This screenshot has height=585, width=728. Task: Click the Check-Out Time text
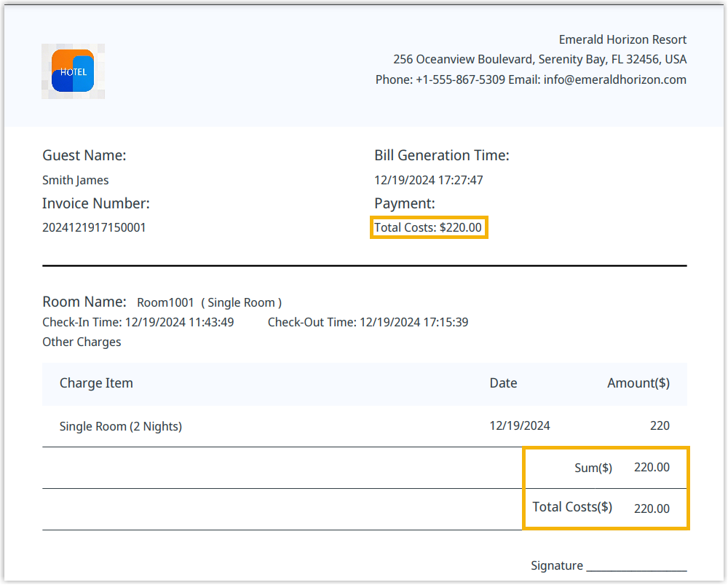[x=368, y=322]
